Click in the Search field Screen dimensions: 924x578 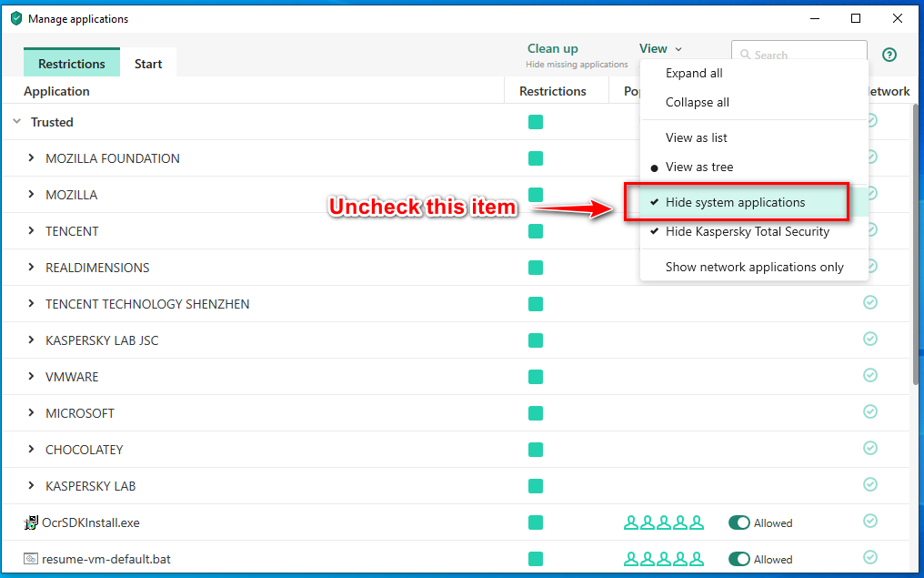[799, 55]
